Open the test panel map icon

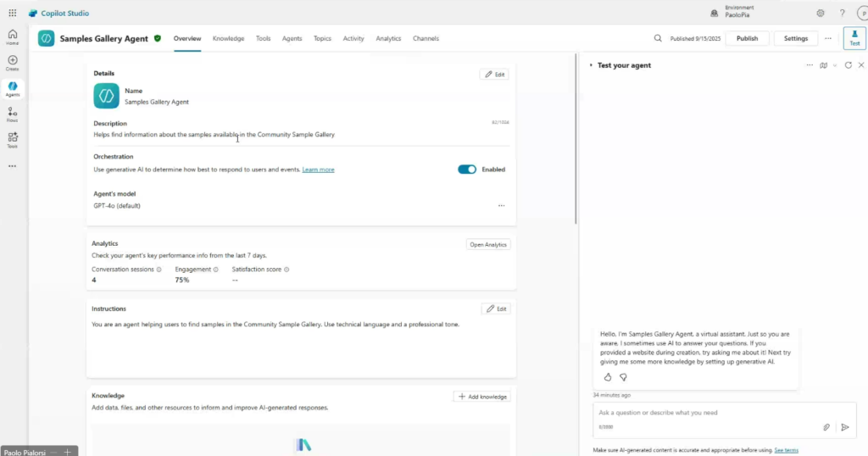[x=824, y=65]
